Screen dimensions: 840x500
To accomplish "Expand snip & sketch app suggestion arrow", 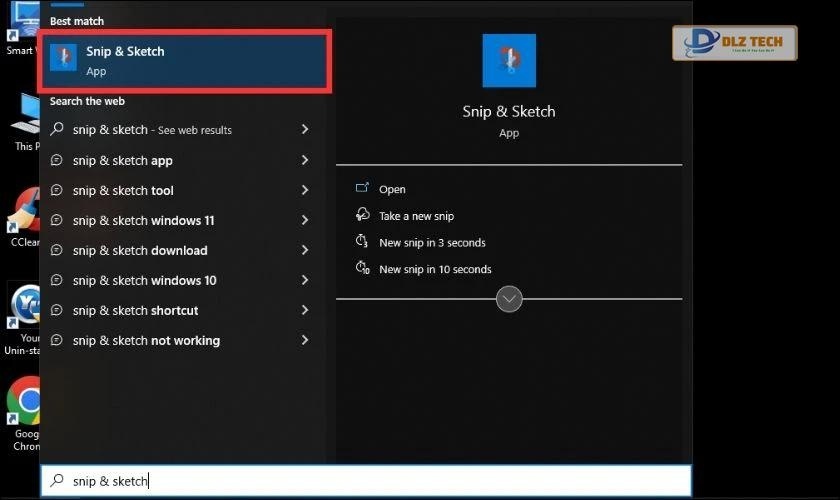I will point(304,160).
